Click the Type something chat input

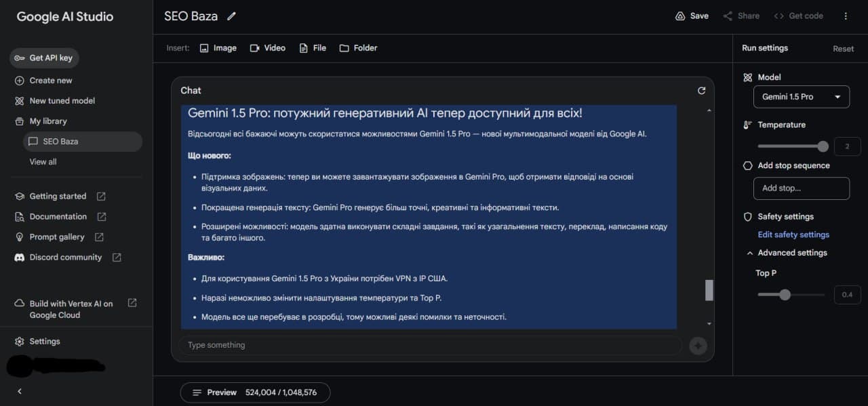point(430,346)
